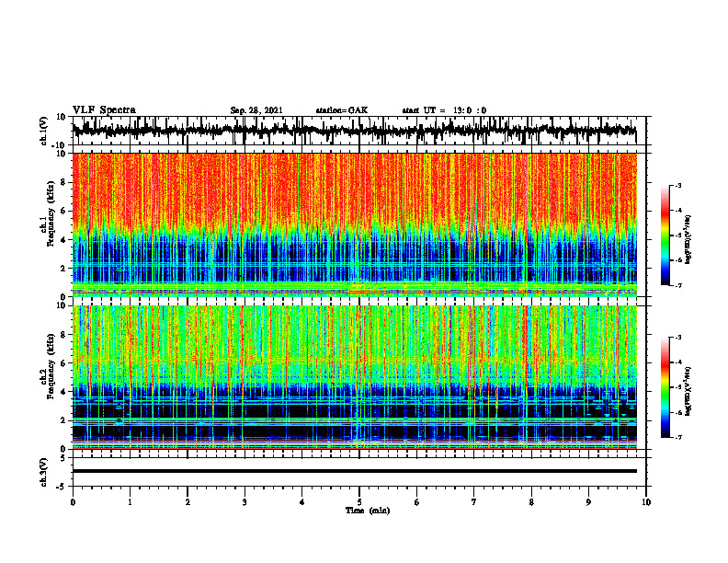This screenshot has height=563, width=728.
Task: Click inside the ch.2 spectrogram panel
Action: (354, 377)
